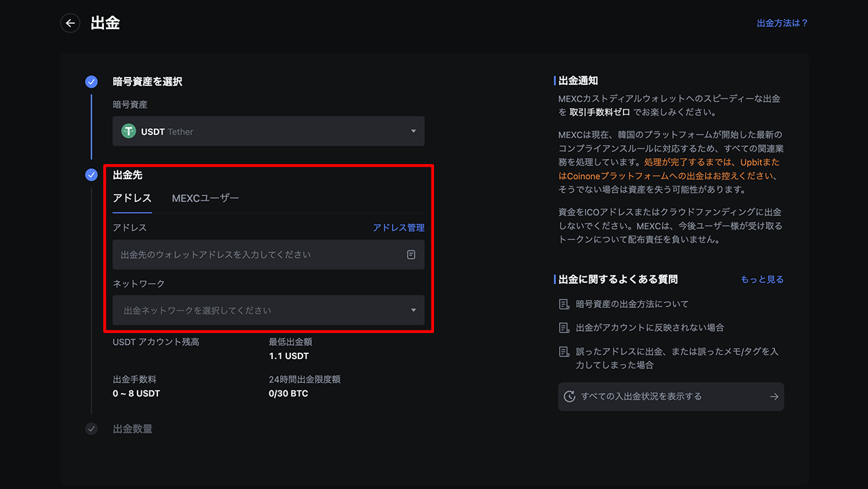
Task: Click the 1.1 USDT minimum withdrawal value
Action: (x=289, y=356)
